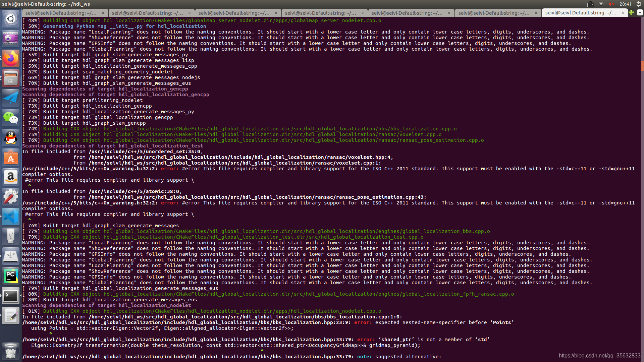Image resolution: width=644 pixels, height=362 pixels.
Task: Click the 'Eigen::Isometry2f transformation' code line
Action: click(x=225, y=345)
